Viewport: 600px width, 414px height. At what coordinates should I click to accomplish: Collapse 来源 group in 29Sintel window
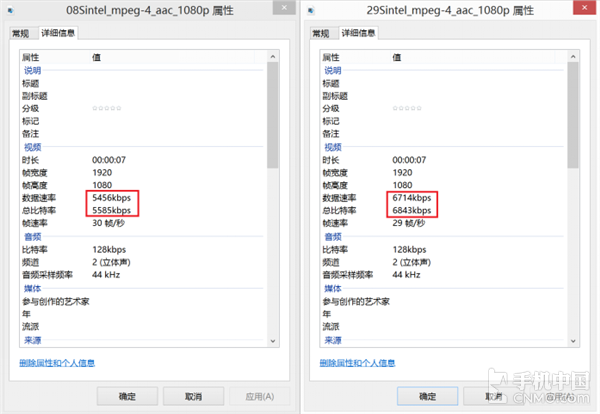coord(333,340)
